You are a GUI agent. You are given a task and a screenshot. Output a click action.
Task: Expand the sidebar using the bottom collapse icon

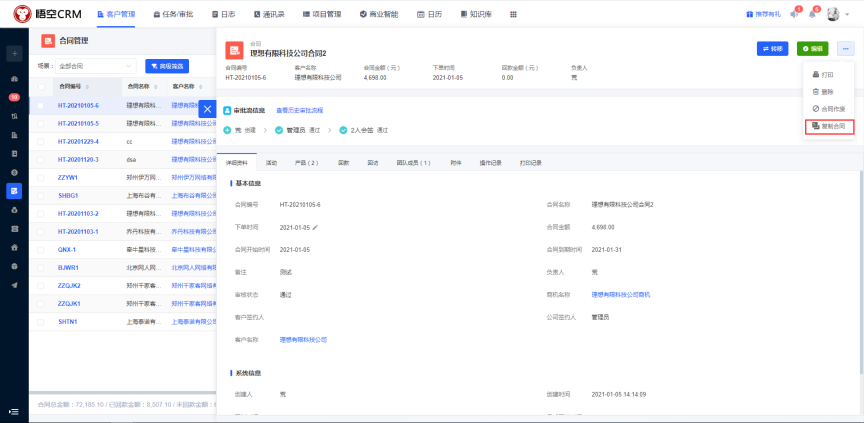pyautogui.click(x=14, y=411)
